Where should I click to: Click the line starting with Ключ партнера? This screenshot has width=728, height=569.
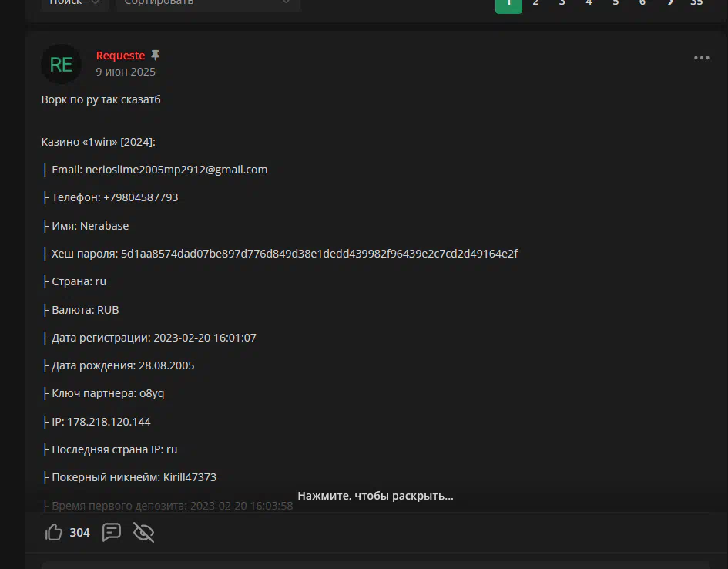103,393
